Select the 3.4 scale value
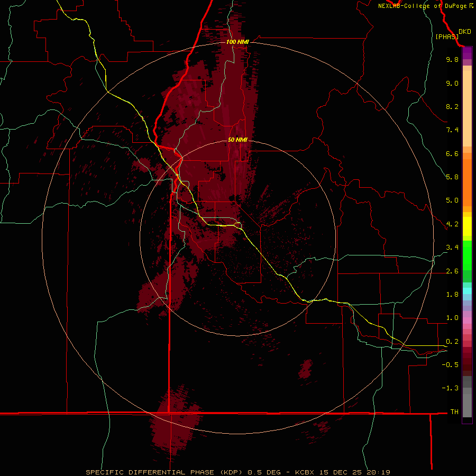Image resolution: width=476 pixels, height=476 pixels. (x=452, y=248)
